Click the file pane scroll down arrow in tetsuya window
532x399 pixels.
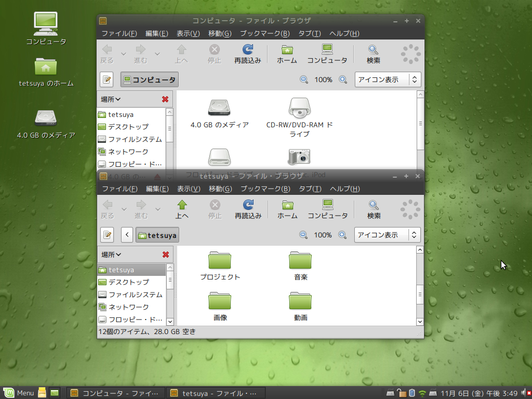(x=420, y=322)
